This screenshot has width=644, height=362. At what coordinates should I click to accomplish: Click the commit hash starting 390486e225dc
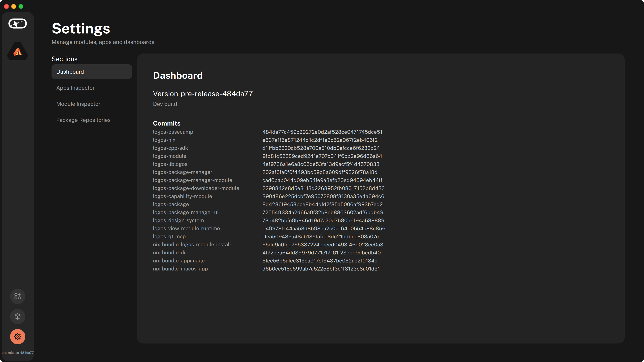[323, 196]
